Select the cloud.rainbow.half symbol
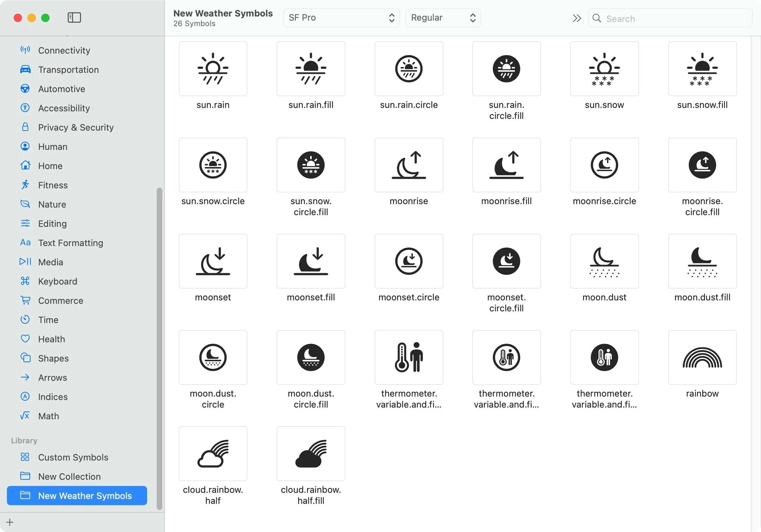This screenshot has height=532, width=761. [x=213, y=454]
